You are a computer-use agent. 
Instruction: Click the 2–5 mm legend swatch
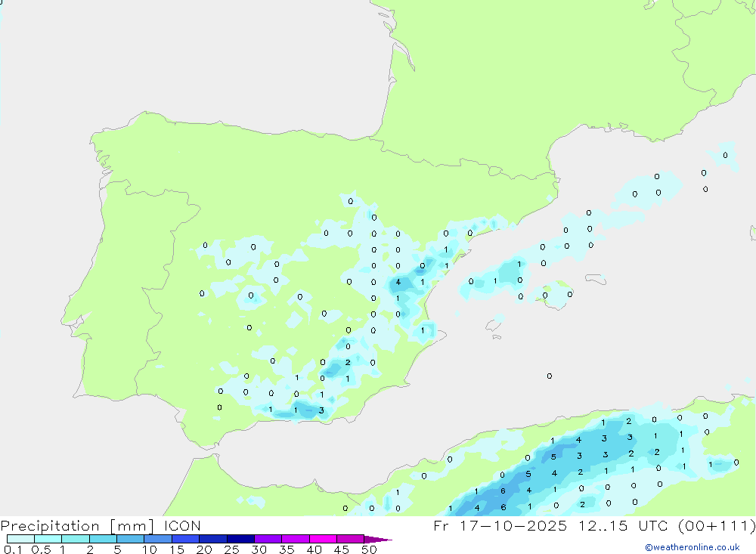(103, 539)
